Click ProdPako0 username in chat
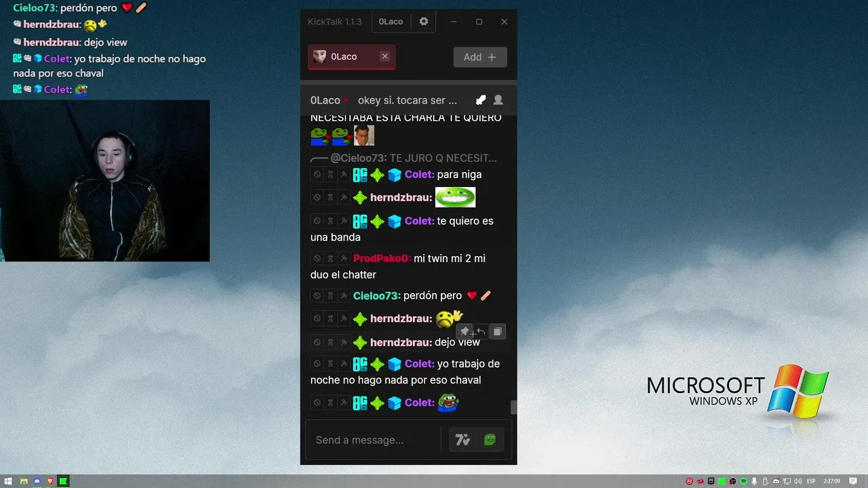868x488 pixels. pyautogui.click(x=382, y=258)
